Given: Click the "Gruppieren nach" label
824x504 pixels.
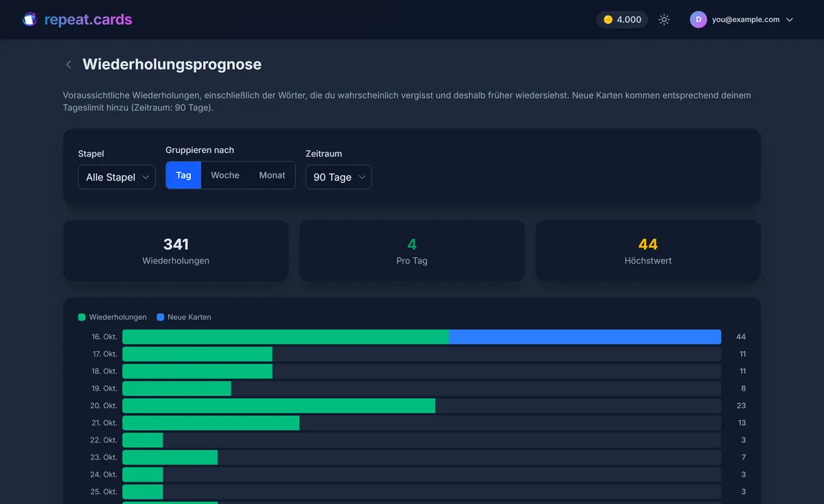Looking at the screenshot, I should (x=200, y=150).
